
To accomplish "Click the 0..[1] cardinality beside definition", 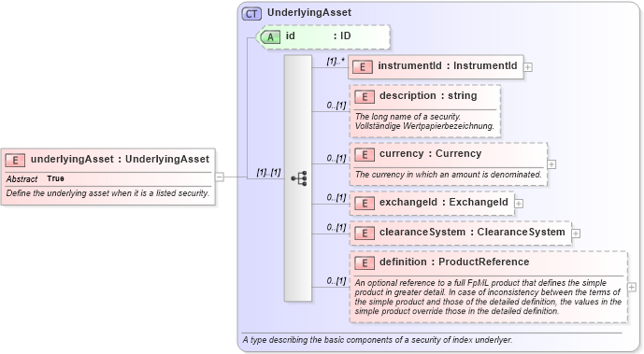I will click(x=336, y=281).
